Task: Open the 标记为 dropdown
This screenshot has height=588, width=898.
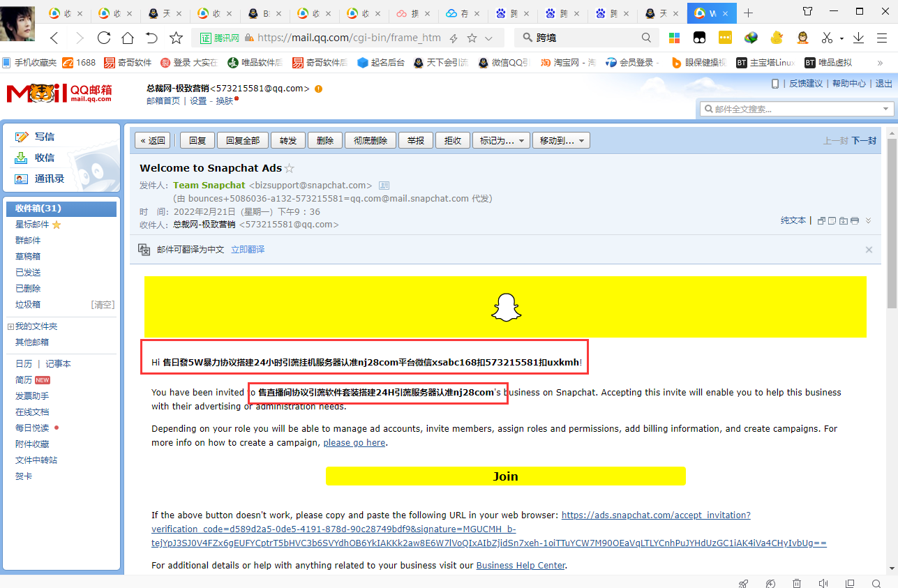Action: [502, 140]
